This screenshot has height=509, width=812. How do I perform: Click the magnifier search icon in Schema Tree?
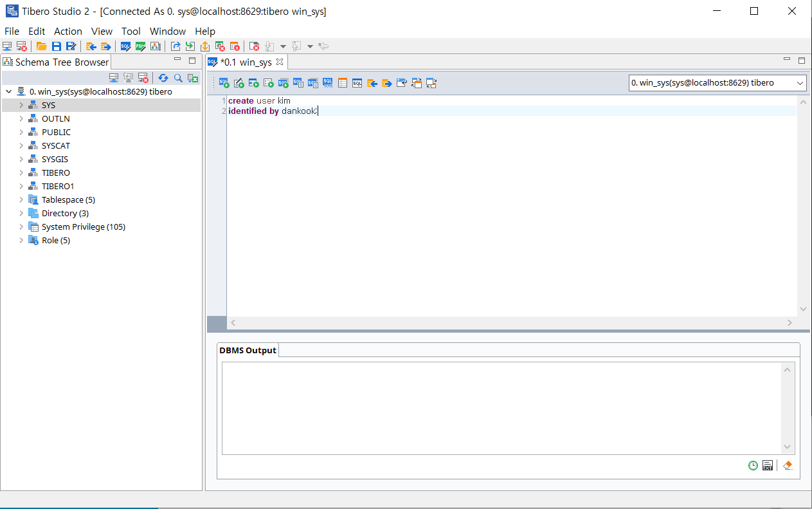[178, 78]
